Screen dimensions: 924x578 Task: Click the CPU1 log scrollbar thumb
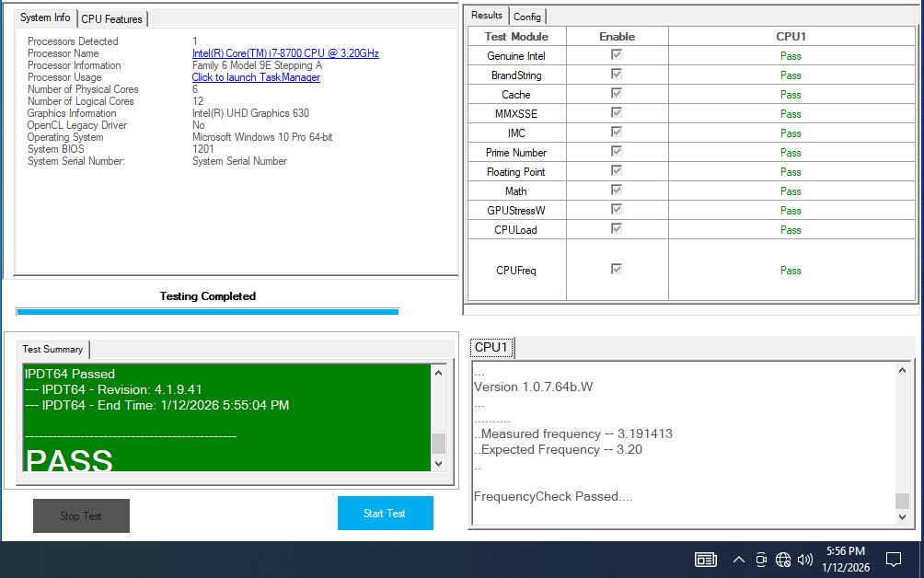[x=902, y=501]
